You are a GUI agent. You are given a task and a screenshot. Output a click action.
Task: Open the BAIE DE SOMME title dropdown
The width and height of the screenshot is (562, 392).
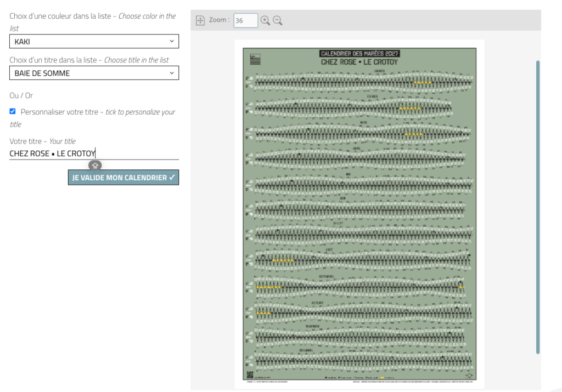click(x=94, y=73)
